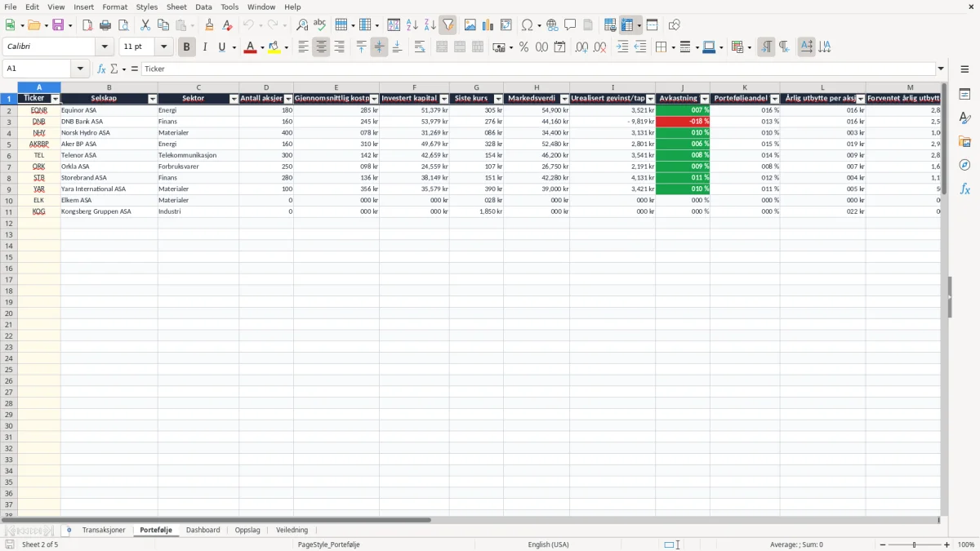The width and height of the screenshot is (980, 551).
Task: Open the Navigator in the sidebar
Action: [964, 165]
